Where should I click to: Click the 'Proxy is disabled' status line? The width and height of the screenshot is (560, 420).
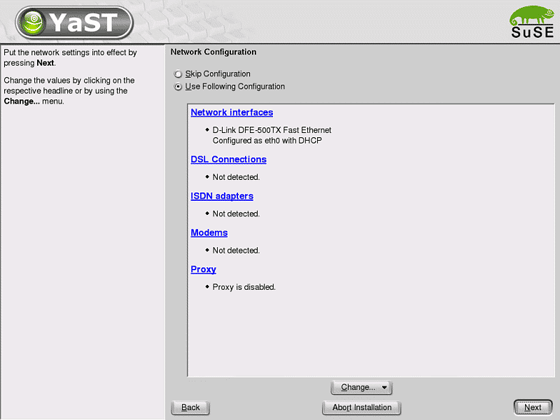[x=244, y=287]
